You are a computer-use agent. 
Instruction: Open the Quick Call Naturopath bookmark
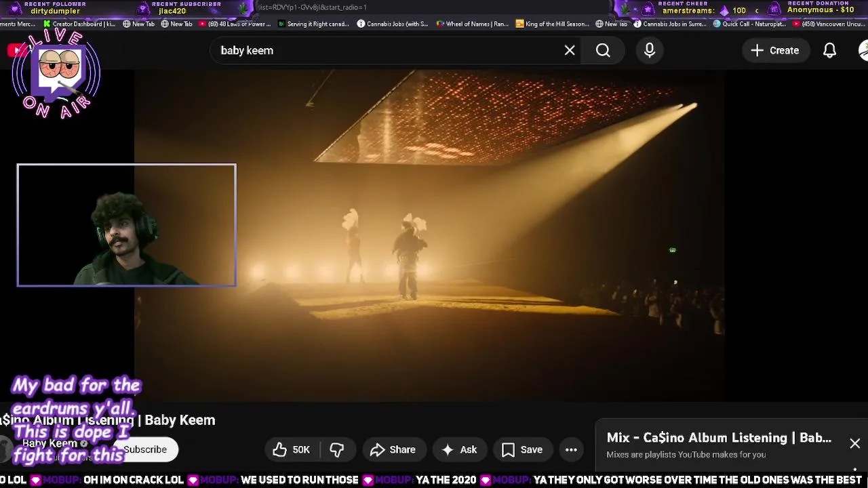click(x=749, y=24)
